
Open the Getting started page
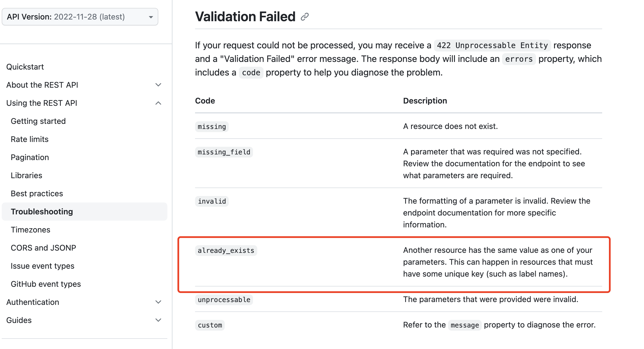pyautogui.click(x=38, y=121)
